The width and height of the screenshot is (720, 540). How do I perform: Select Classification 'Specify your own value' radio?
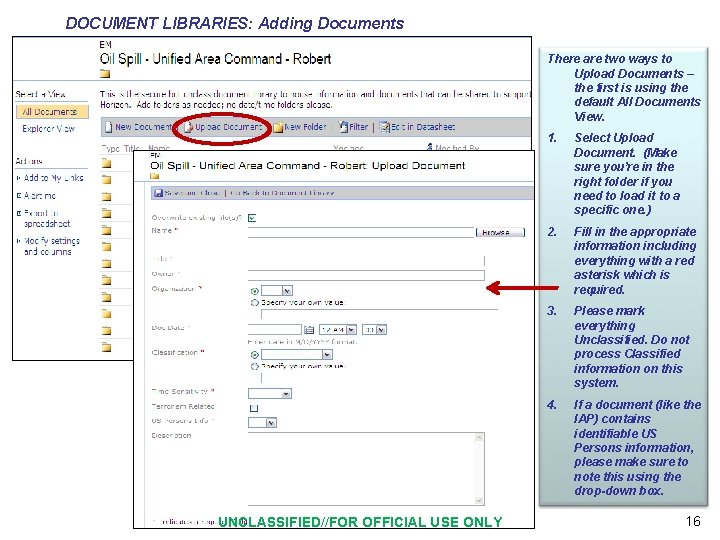coord(254,366)
